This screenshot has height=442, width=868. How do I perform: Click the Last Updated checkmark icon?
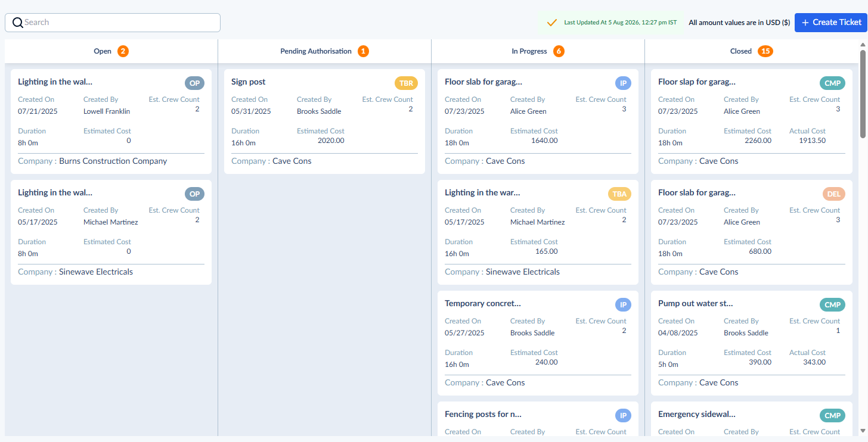click(552, 23)
